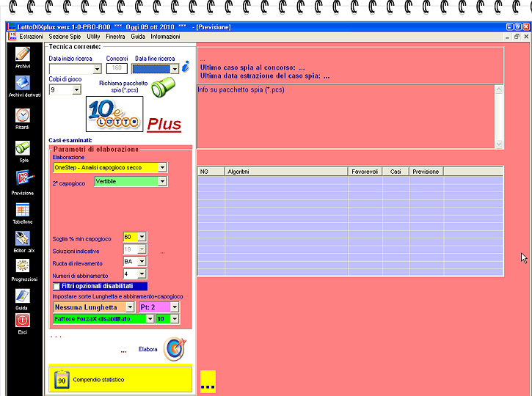This screenshot has width=532, height=396.
Task: Click the 10eLotto logo image
Action: point(114,114)
